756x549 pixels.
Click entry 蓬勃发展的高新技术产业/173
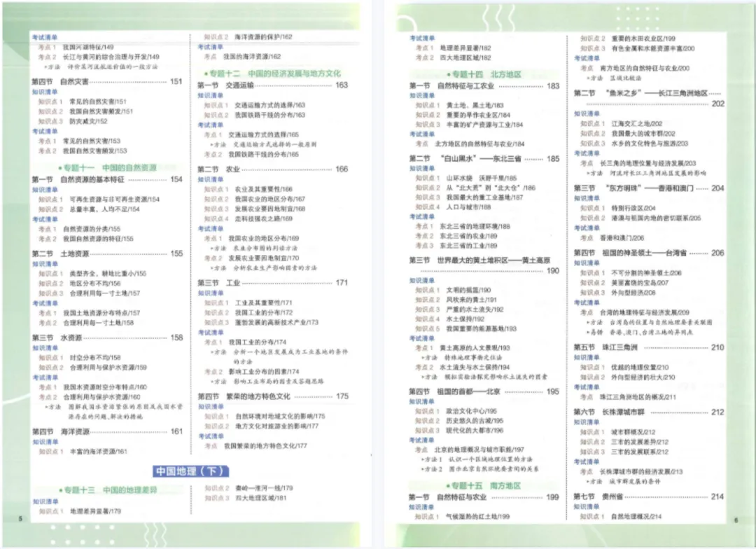(x=276, y=322)
